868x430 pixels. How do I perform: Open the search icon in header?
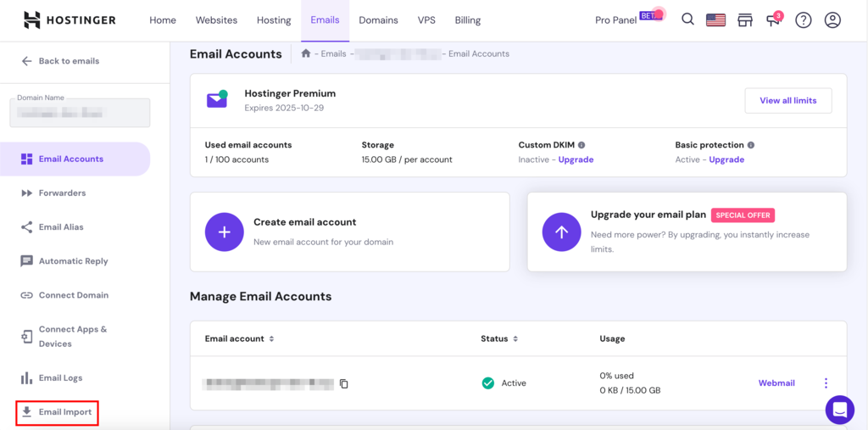click(687, 20)
